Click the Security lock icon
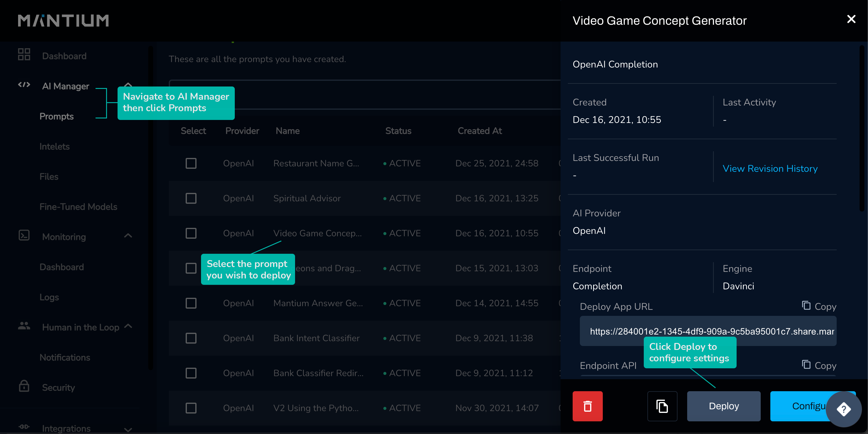 (24, 386)
